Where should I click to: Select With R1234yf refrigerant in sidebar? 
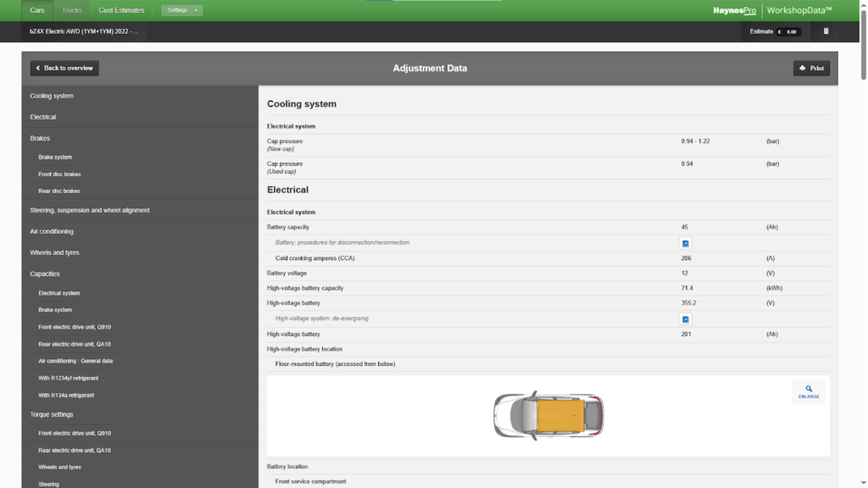pos(66,378)
